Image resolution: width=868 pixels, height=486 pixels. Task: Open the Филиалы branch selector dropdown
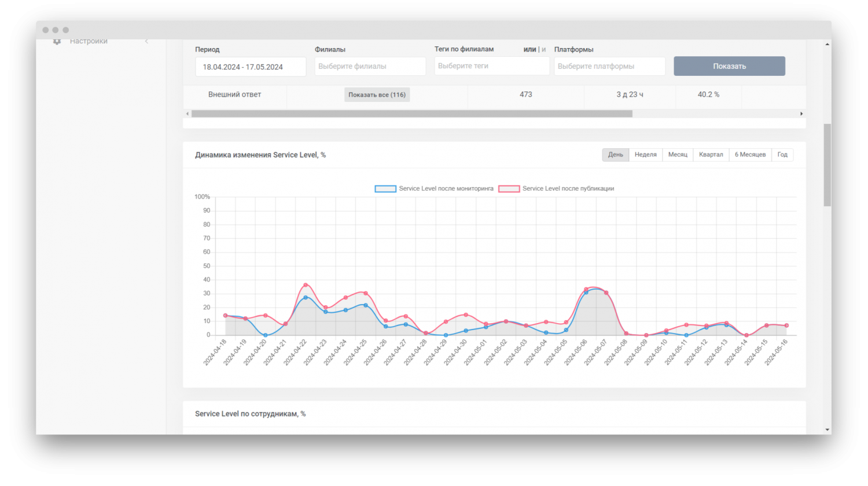tap(370, 67)
